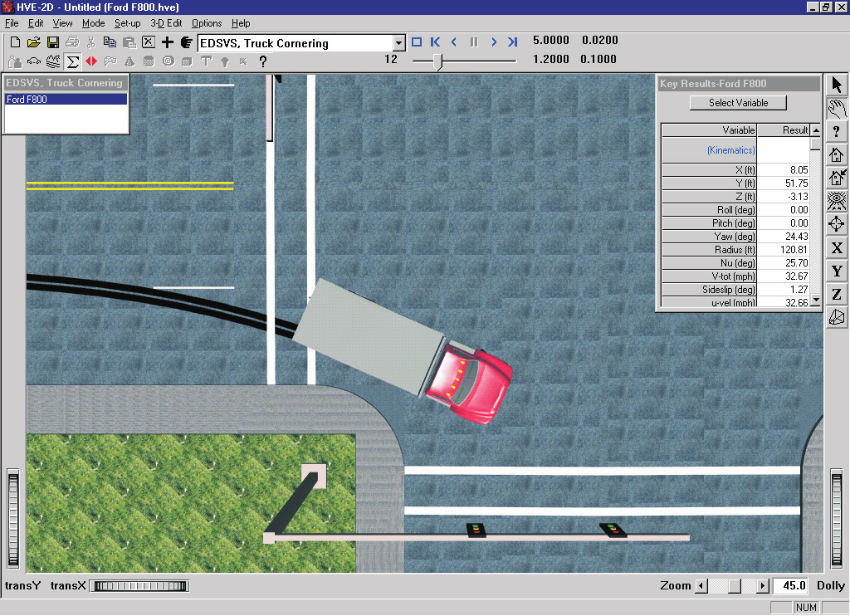Pause the simulation playback
The height and width of the screenshot is (616, 850).
[474, 42]
